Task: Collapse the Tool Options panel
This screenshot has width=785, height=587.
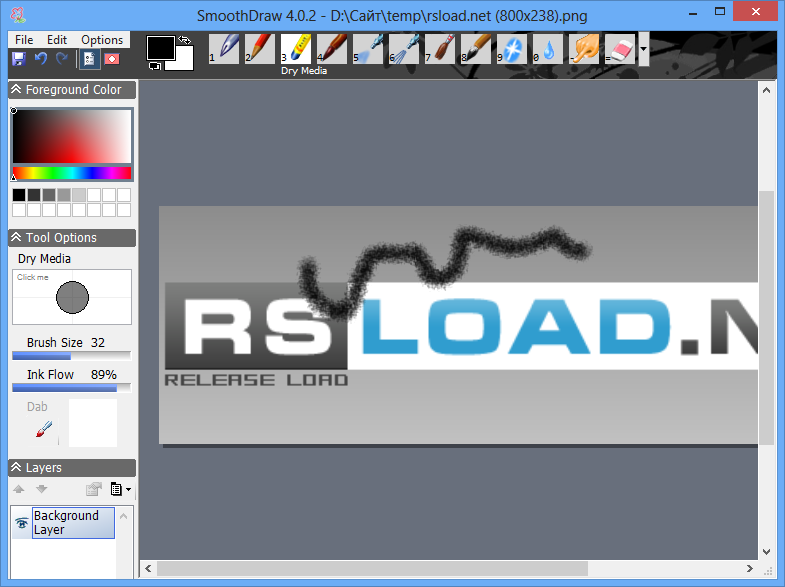Action: point(16,237)
